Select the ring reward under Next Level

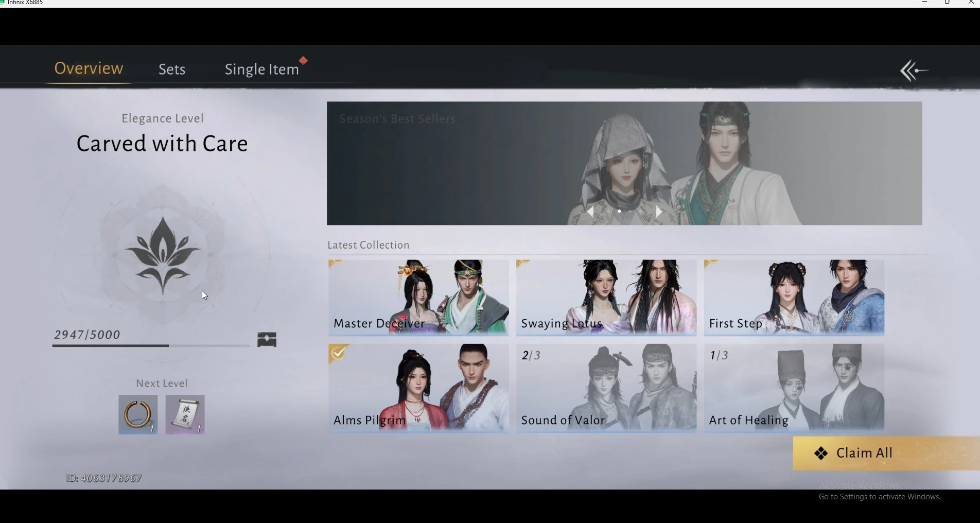click(x=138, y=414)
